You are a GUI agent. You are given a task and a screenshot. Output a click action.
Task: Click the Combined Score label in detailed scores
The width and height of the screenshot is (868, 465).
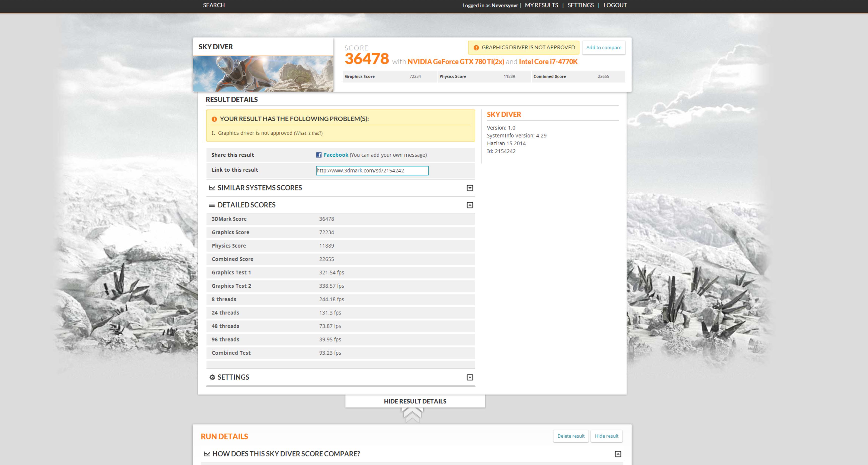click(x=232, y=259)
